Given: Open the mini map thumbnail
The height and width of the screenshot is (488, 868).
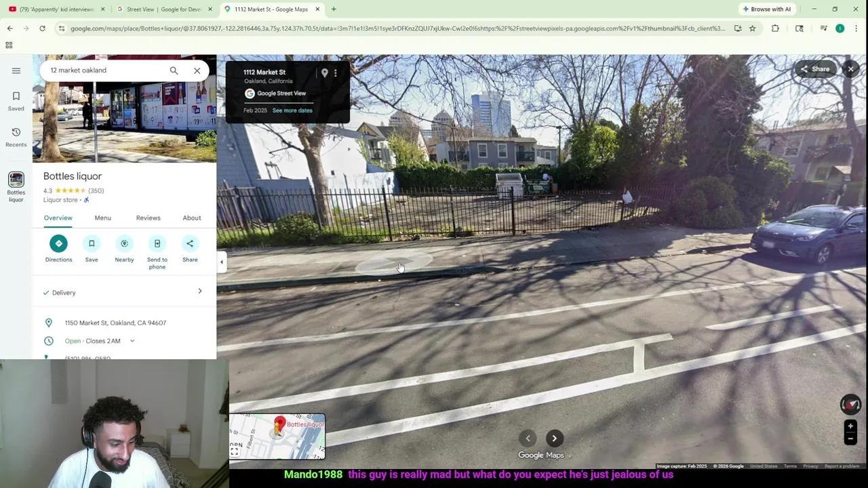Looking at the screenshot, I should click(277, 436).
